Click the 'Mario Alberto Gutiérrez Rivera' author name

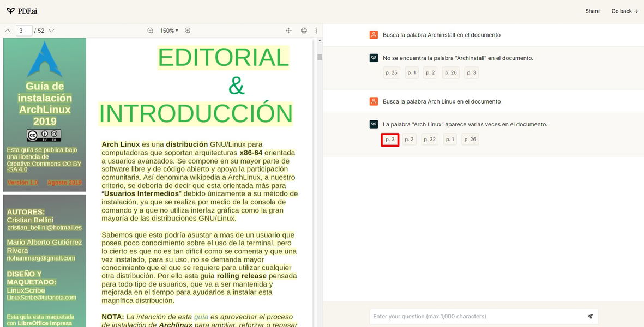(x=44, y=246)
